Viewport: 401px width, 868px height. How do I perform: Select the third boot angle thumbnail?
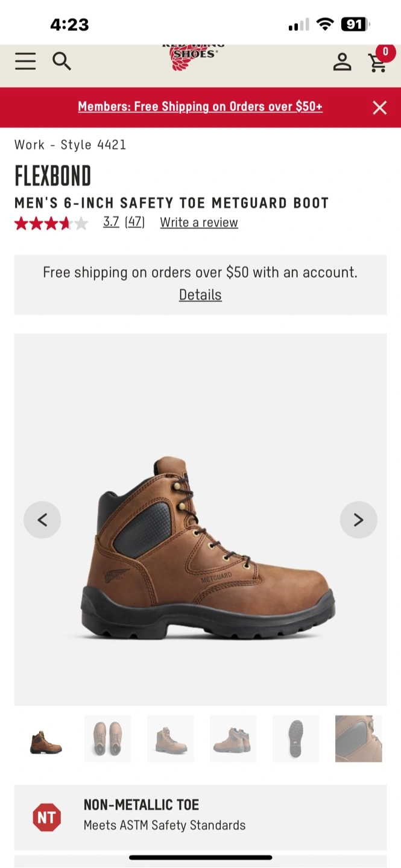171,739
